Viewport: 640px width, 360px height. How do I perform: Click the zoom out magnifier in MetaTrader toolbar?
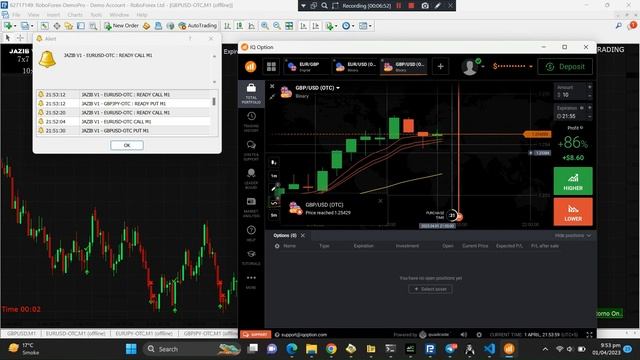coord(277,26)
